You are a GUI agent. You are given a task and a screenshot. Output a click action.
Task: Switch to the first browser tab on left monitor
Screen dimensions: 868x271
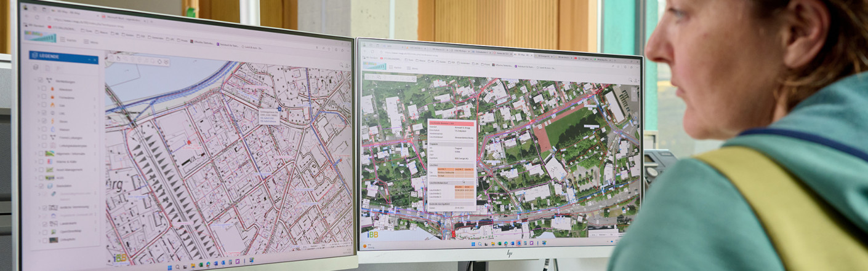[x=65, y=12]
